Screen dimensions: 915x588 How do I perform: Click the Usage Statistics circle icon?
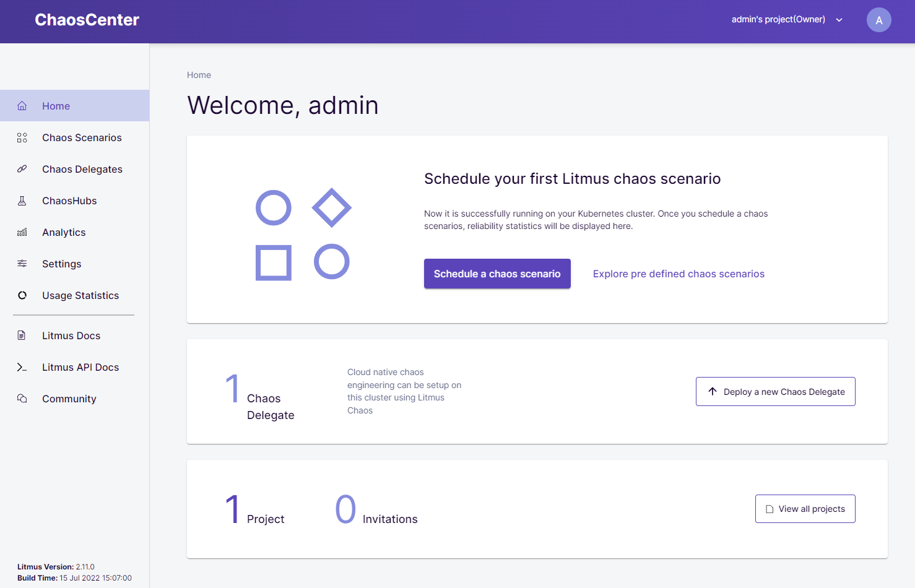(22, 295)
